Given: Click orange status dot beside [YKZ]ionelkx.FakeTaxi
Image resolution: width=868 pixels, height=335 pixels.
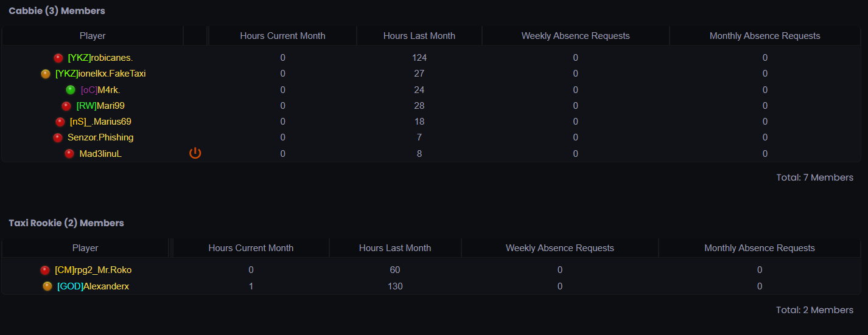Looking at the screenshot, I should [46, 74].
